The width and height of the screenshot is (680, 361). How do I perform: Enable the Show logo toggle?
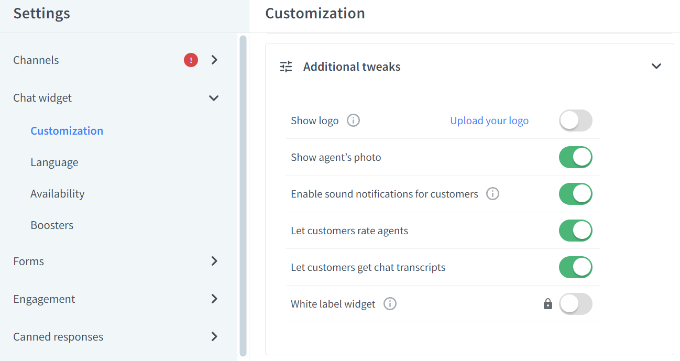click(x=575, y=121)
